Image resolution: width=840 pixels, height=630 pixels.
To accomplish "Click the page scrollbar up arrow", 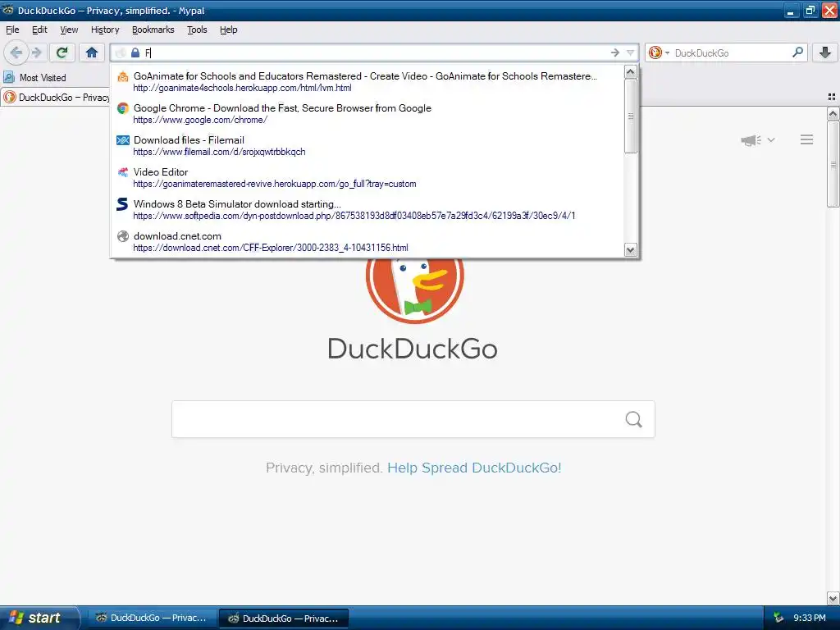I will [833, 113].
